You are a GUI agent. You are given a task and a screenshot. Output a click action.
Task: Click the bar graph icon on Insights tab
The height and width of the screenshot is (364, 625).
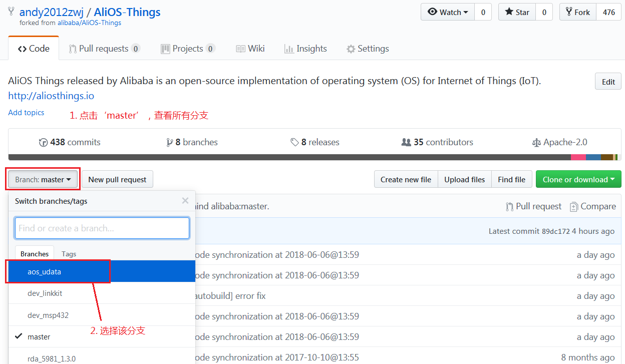tap(288, 49)
